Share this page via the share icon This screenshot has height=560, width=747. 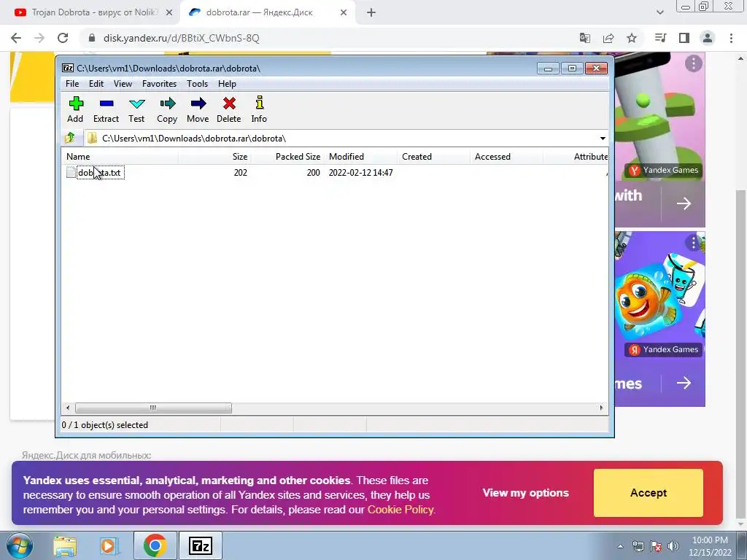(608, 38)
